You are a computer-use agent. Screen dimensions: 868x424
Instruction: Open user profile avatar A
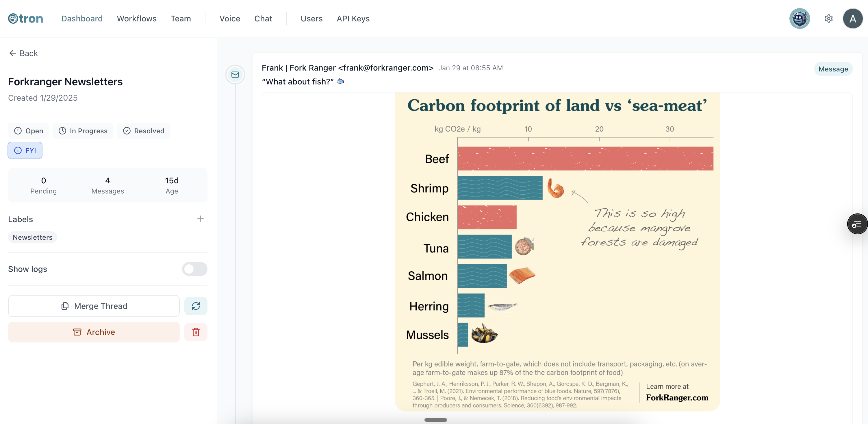click(x=852, y=19)
